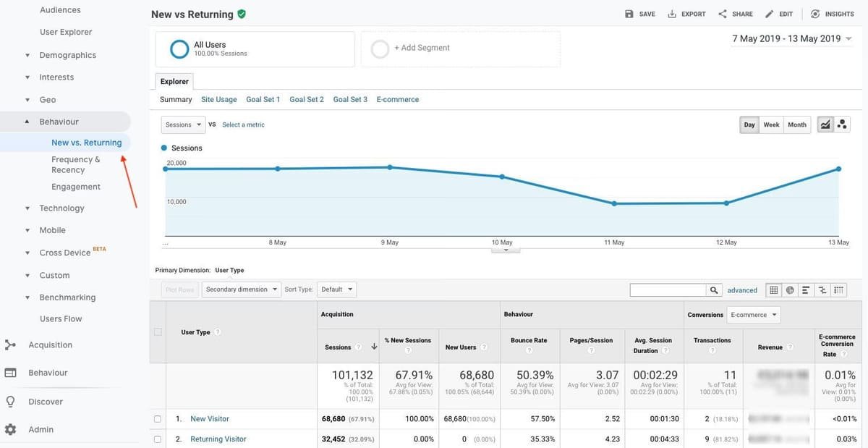Click the All Users segment circle
The width and height of the screenshot is (868, 448).
179,49
